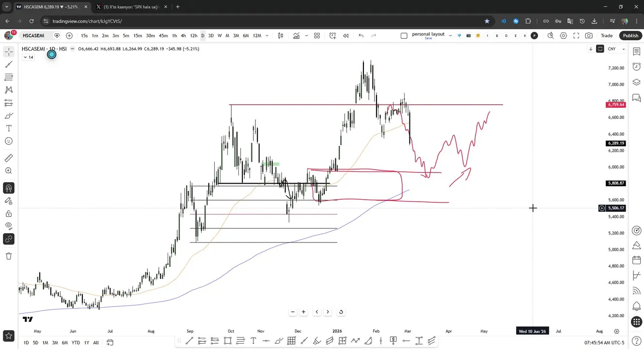Open the candlestick chart style menu
The image size is (644, 349).
coord(281,35)
